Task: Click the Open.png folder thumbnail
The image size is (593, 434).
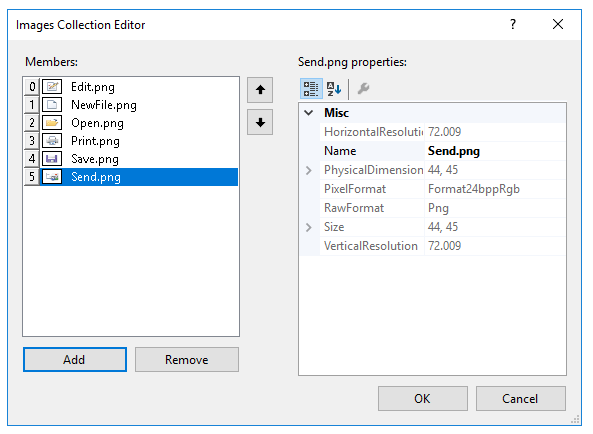Action: point(52,123)
